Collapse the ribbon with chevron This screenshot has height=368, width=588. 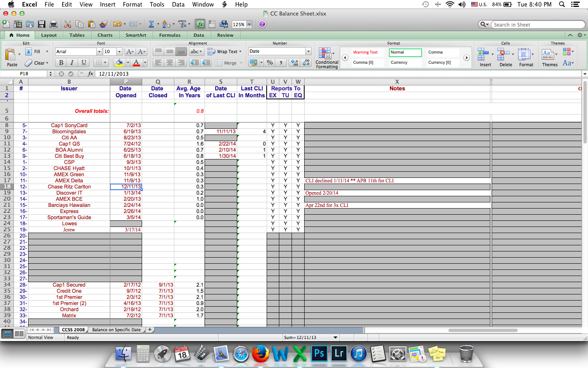coord(570,35)
